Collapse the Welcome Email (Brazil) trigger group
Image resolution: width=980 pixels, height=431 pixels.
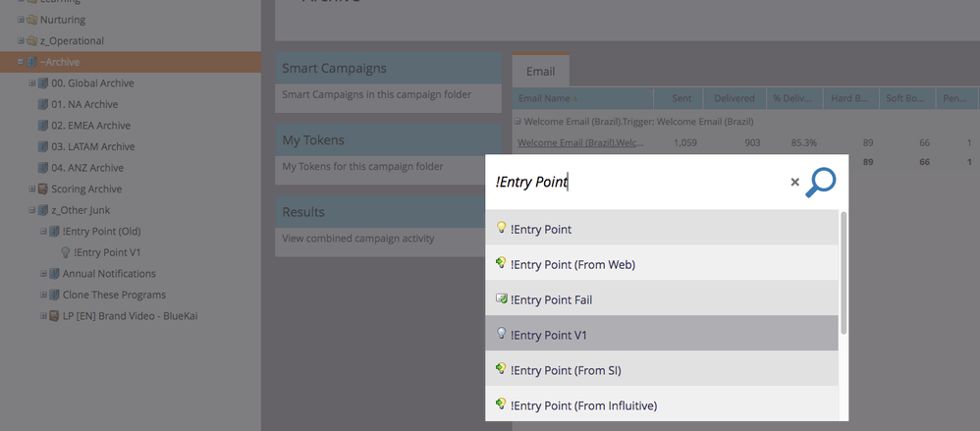coord(518,121)
